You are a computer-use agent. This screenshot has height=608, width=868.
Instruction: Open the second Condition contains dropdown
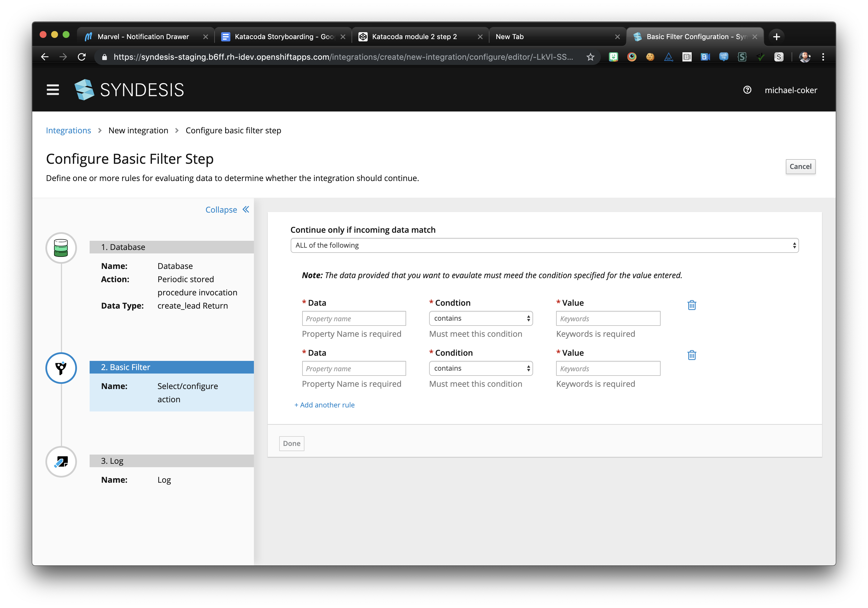coord(481,368)
